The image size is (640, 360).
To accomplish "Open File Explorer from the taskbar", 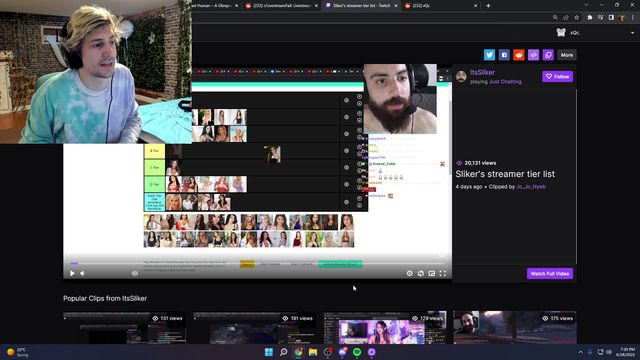I will tap(313, 352).
